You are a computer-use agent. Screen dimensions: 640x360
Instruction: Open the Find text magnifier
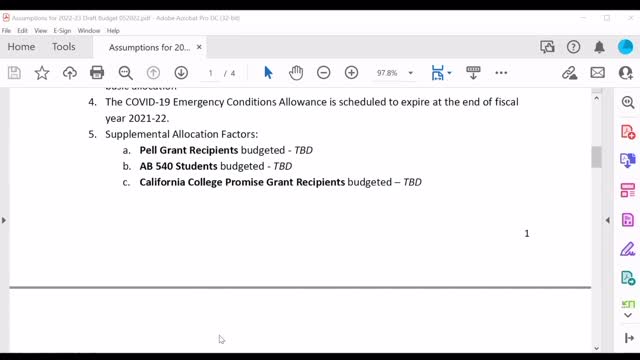tap(126, 73)
